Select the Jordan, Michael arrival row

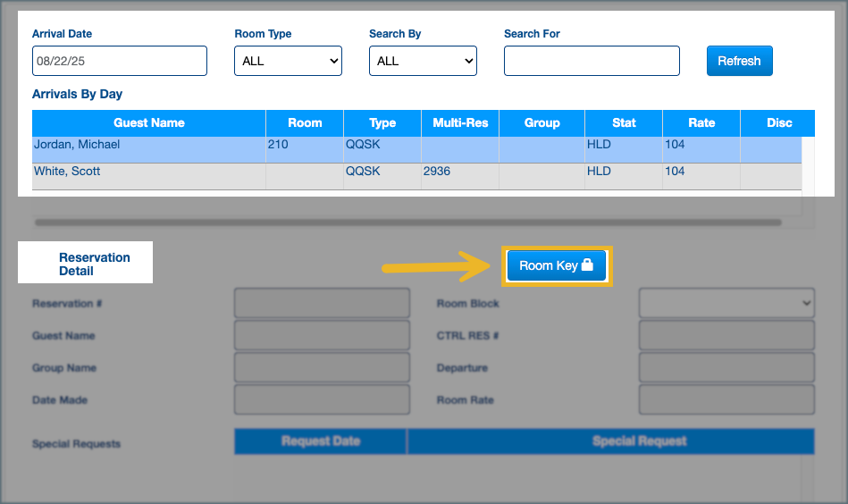148,145
